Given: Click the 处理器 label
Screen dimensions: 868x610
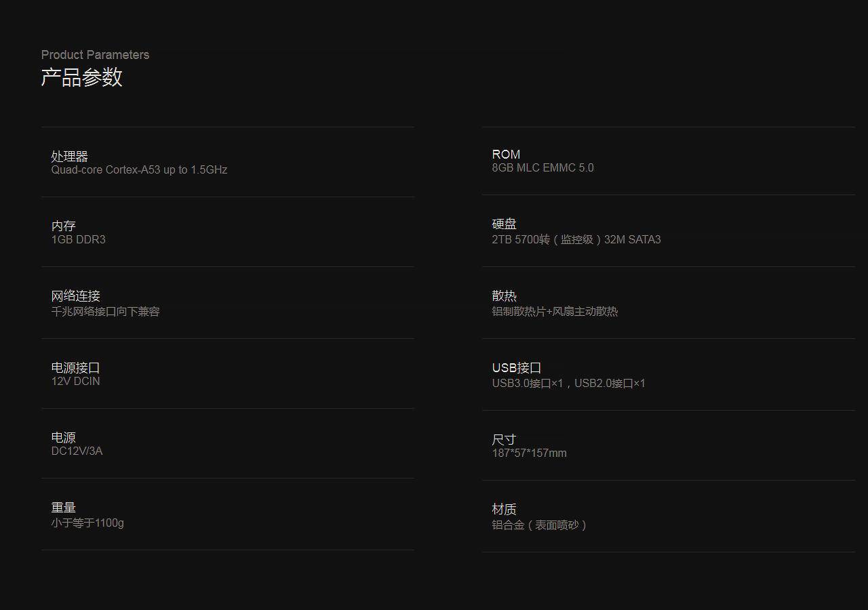Looking at the screenshot, I should [x=70, y=157].
